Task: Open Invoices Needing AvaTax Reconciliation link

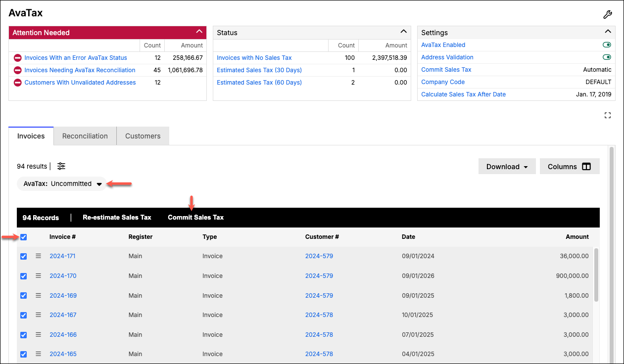Action: (x=80, y=70)
